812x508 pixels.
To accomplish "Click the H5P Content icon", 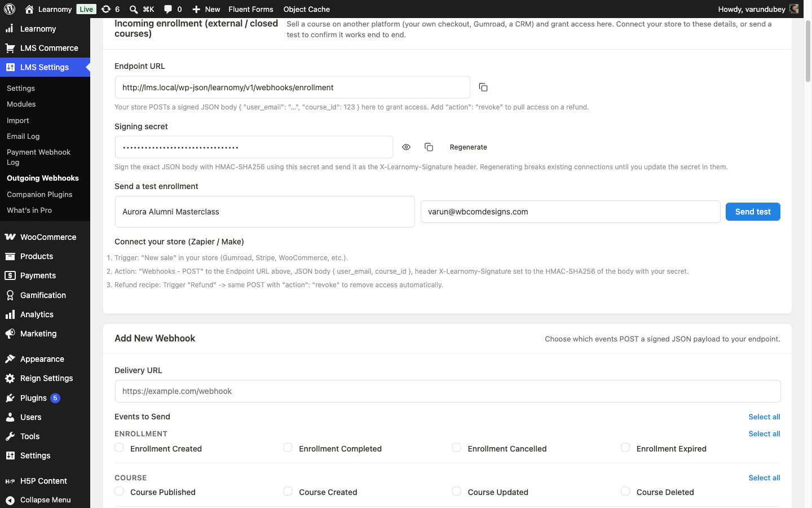I will [x=10, y=481].
